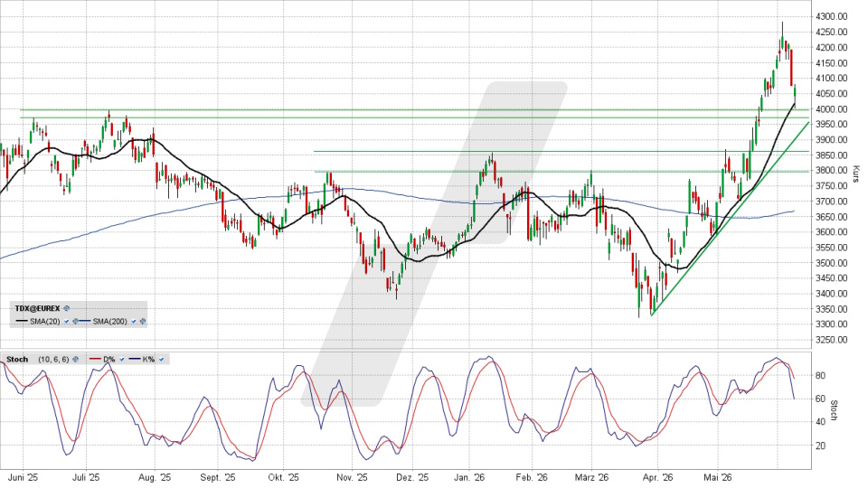Click the Stoch axis title on right
868x488 pixels.
pos(835,410)
